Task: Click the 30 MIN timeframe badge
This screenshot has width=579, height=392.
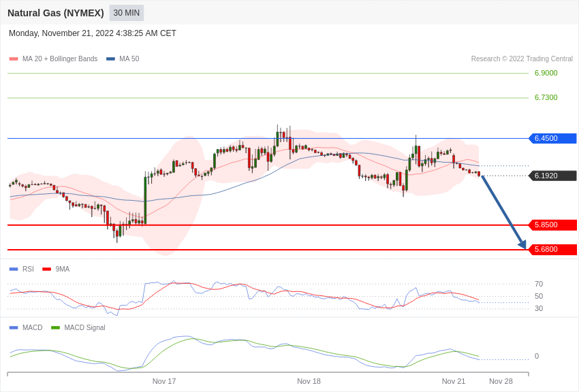Action: pos(126,13)
